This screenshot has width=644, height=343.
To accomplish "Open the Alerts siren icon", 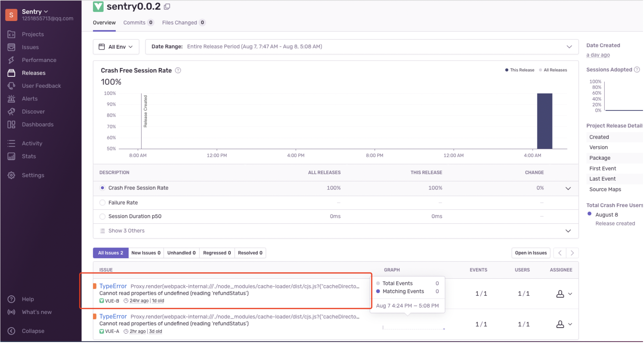I will [11, 99].
